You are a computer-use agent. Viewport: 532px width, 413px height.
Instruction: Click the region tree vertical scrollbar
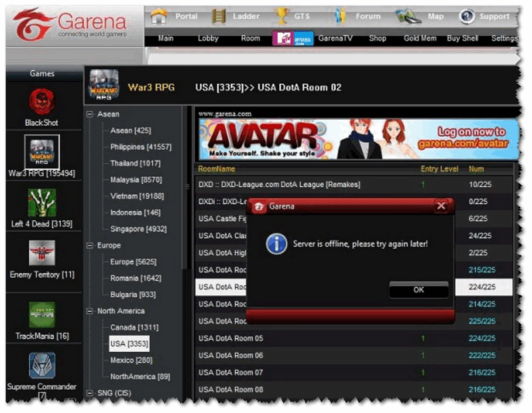pos(184,188)
